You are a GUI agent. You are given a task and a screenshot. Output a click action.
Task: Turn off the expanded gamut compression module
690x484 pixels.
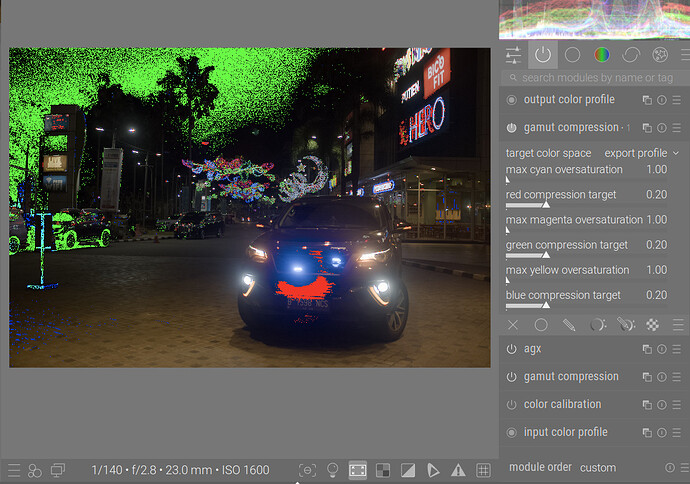tap(512, 128)
